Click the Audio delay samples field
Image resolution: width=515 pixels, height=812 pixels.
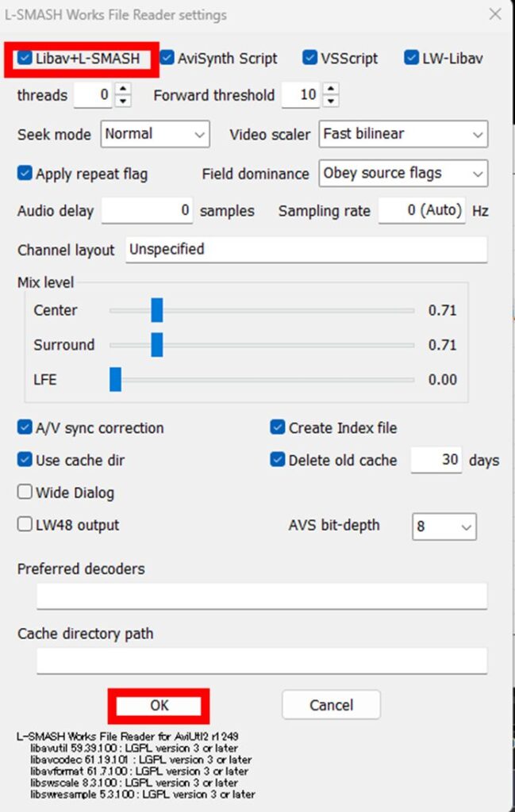[x=147, y=211]
